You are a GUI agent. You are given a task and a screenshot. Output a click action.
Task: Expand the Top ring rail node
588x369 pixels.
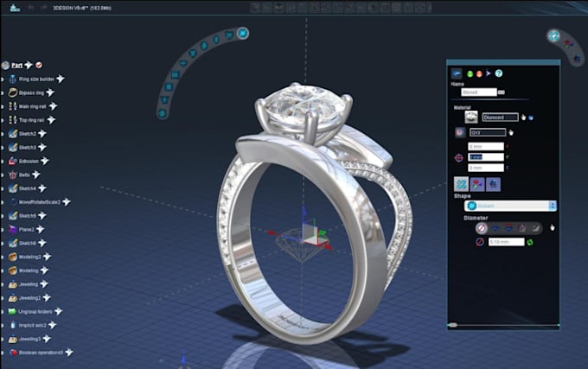(x=3, y=120)
